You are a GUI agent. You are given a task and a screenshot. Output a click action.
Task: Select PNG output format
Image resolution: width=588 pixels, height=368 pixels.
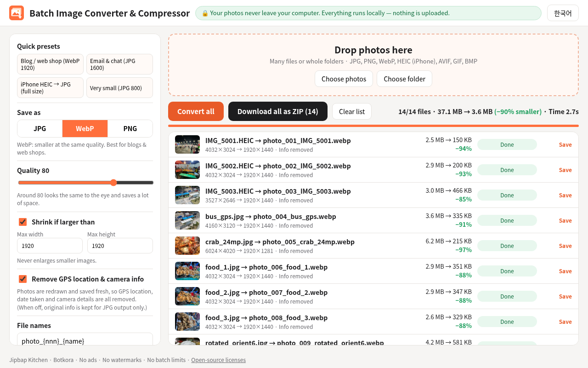130,129
